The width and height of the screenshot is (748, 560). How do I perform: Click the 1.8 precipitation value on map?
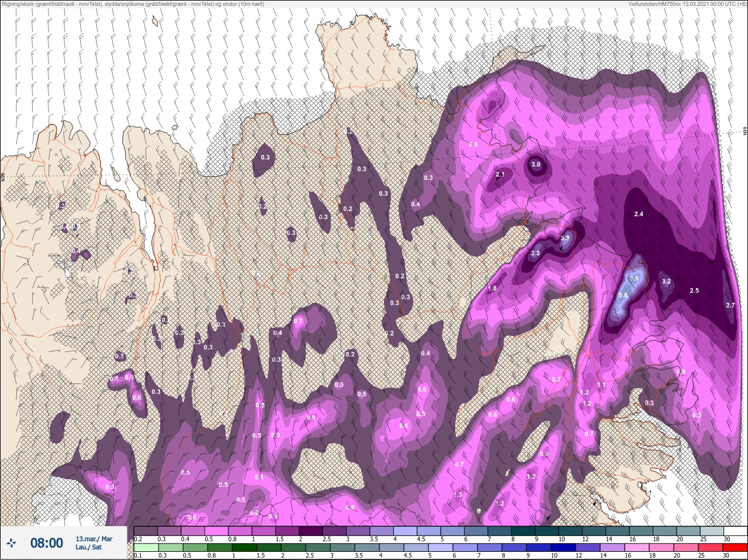click(x=492, y=289)
